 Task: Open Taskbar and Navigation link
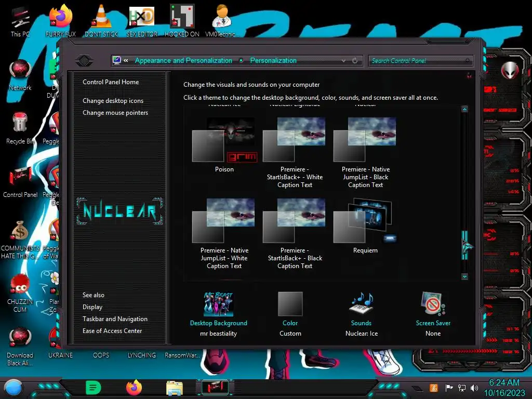(x=115, y=319)
